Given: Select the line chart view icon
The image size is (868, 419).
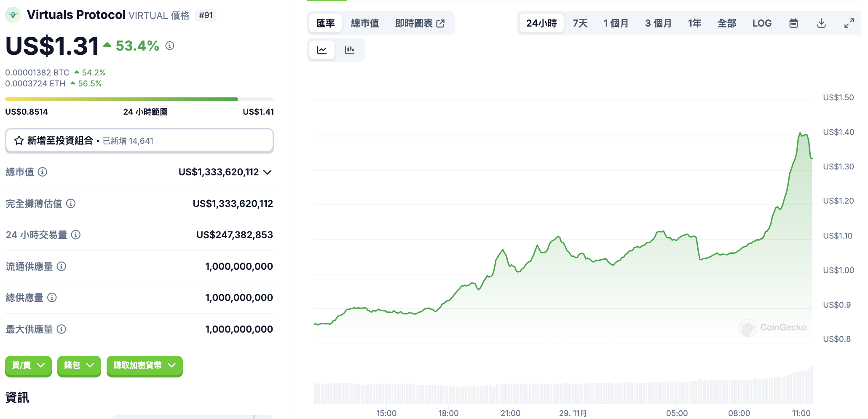Looking at the screenshot, I should click(322, 50).
